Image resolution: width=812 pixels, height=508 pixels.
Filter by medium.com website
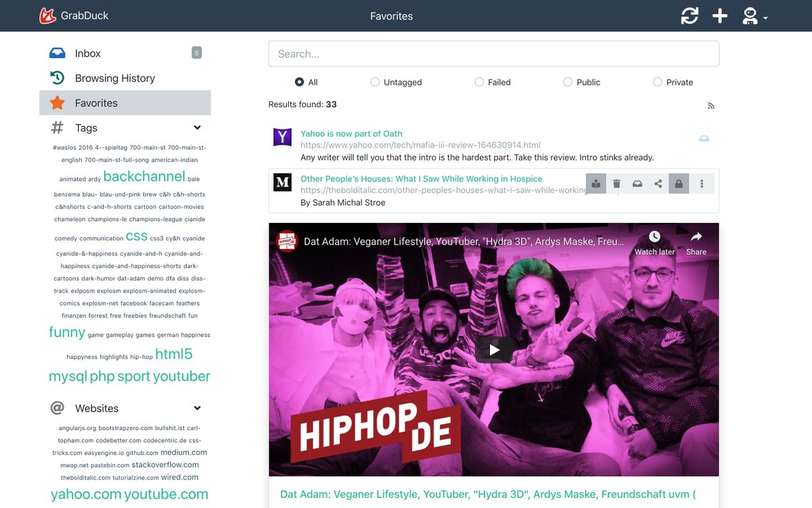183,452
